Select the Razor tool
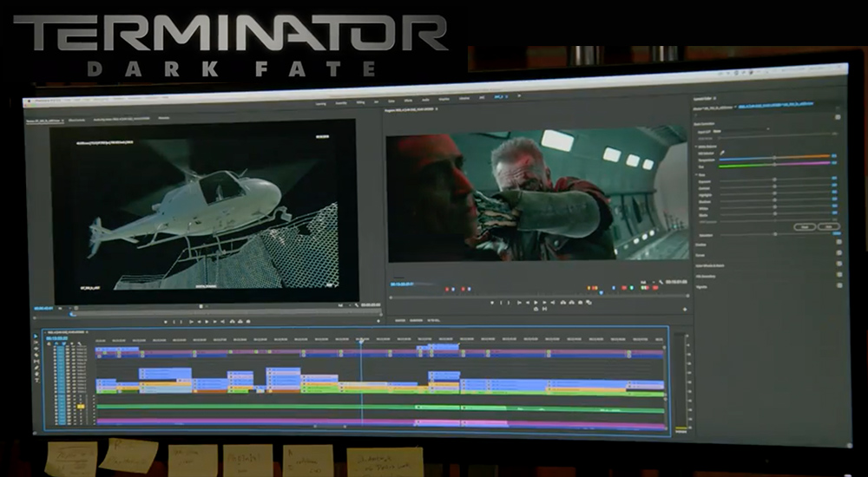This screenshot has width=868, height=477. (36, 355)
